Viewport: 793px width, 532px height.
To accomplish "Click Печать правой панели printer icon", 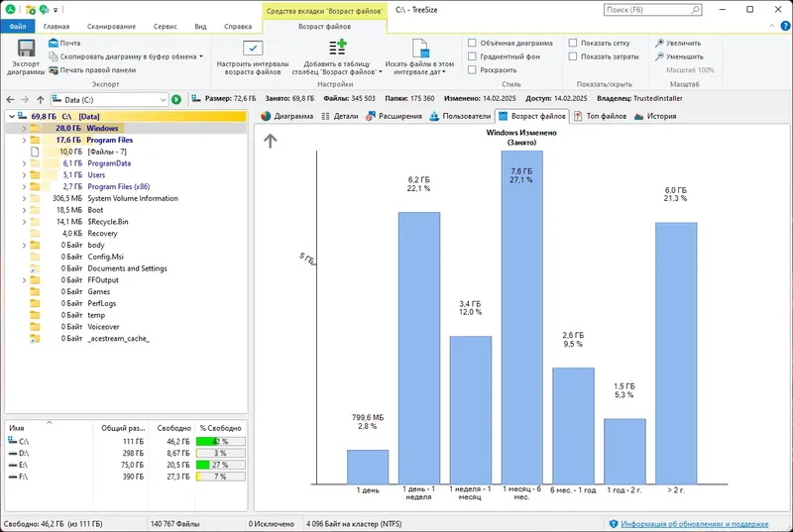I will [x=54, y=70].
